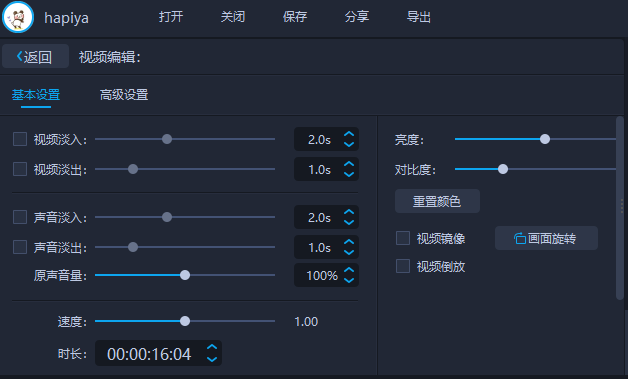The image size is (628, 379).
Task: Click the 返回 button
Action: (x=35, y=56)
